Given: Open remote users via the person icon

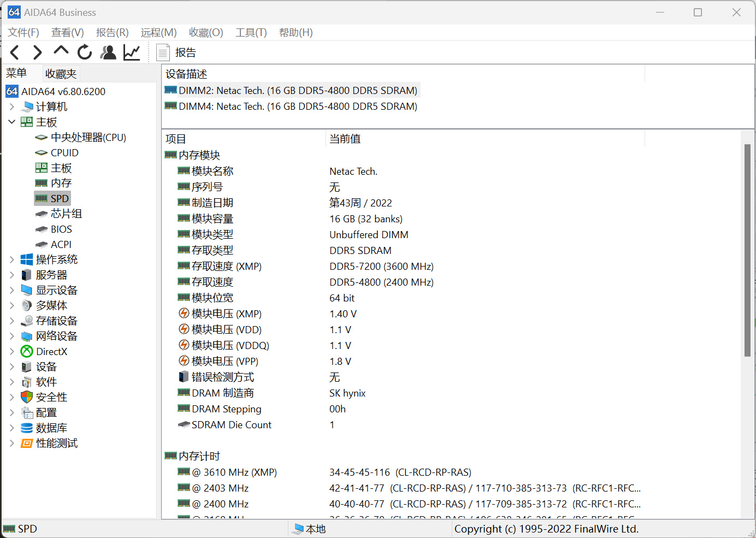Looking at the screenshot, I should pyautogui.click(x=109, y=52).
